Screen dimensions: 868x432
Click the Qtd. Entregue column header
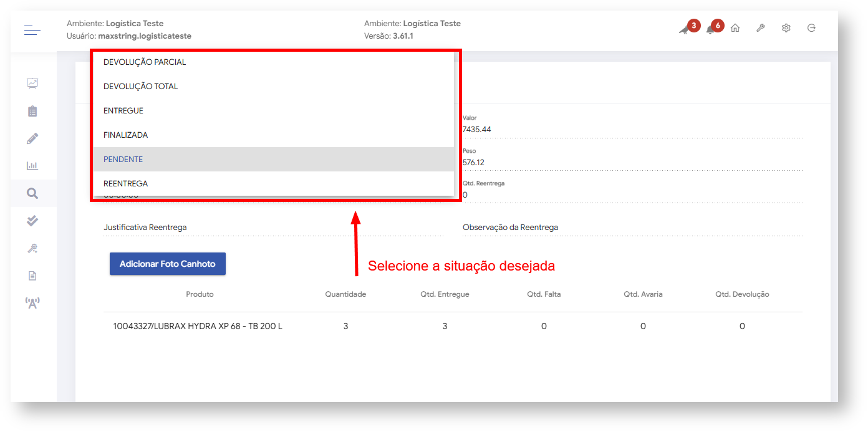click(x=445, y=294)
